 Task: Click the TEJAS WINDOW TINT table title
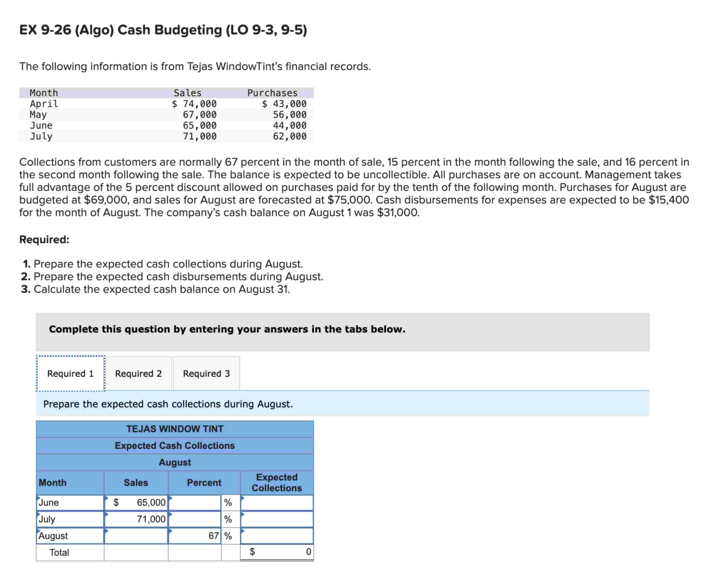point(175,429)
